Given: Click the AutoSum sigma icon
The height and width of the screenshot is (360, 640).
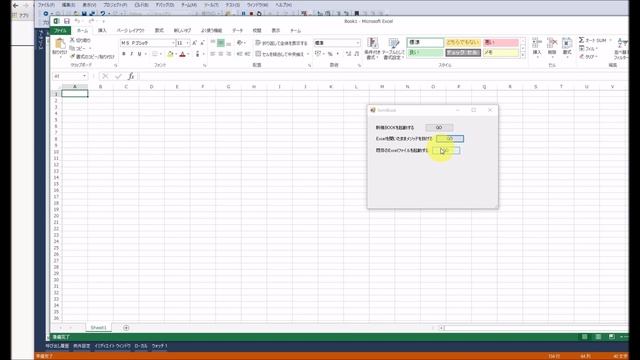Looking at the screenshot, I should pyautogui.click(x=581, y=40).
